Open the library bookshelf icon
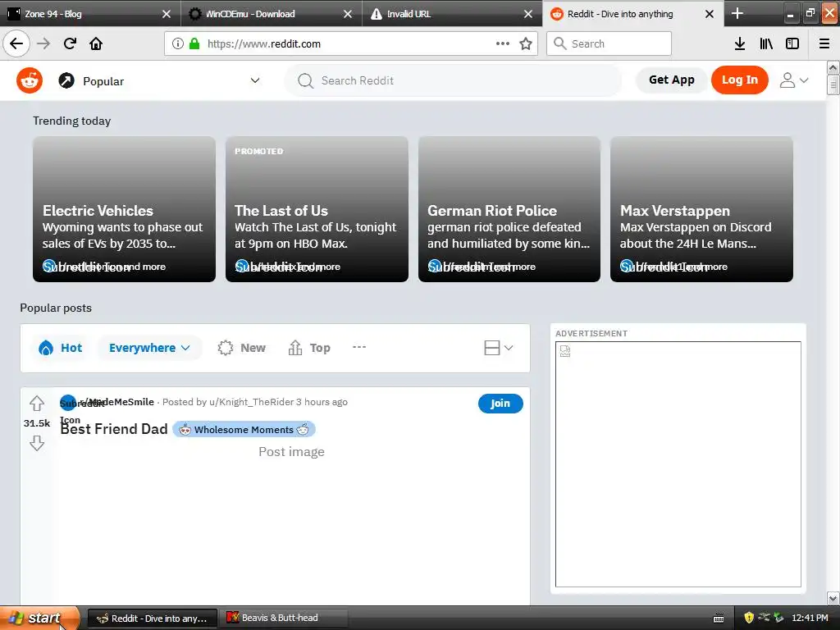The height and width of the screenshot is (630, 840). 766,43
